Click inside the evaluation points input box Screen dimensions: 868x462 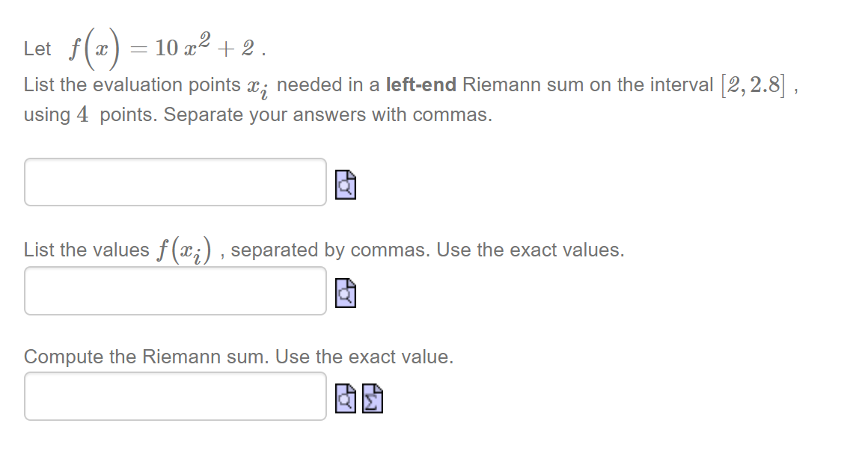click(x=175, y=182)
